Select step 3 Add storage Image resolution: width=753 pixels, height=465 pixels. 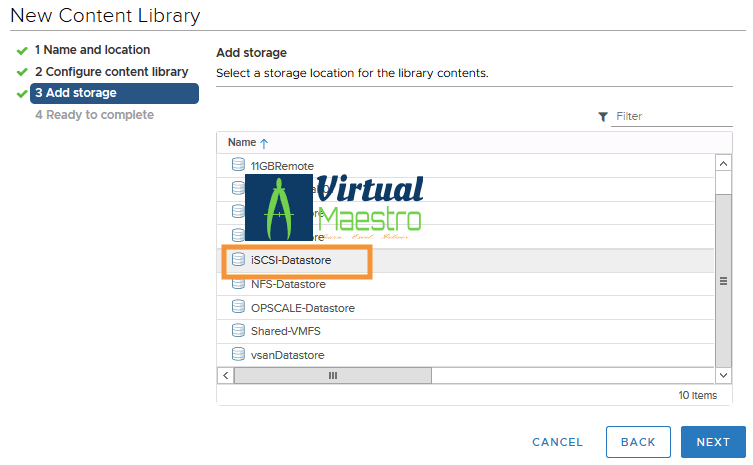113,93
